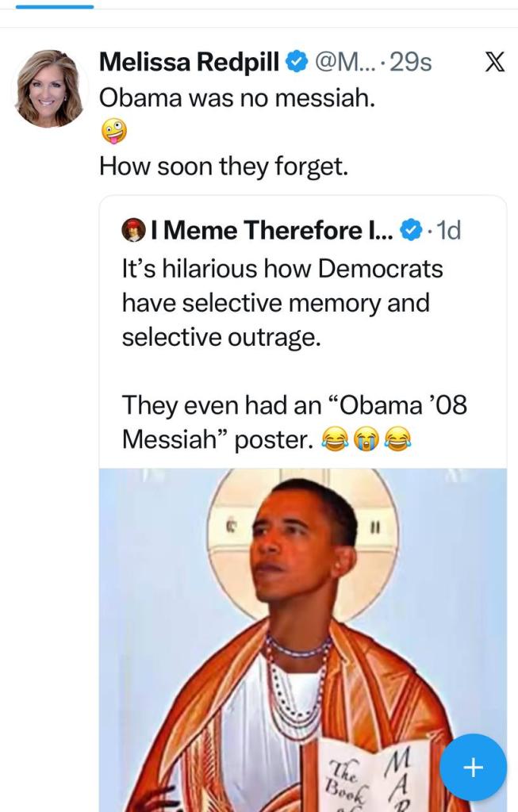The image size is (518, 812).
Task: Tap the "How soon they forget." line
Action: [x=224, y=167]
